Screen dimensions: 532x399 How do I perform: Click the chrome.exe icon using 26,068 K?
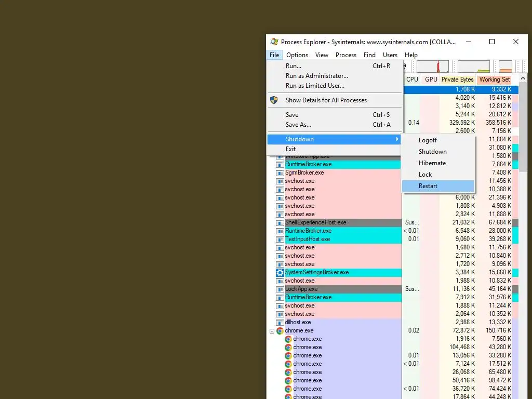(288, 372)
